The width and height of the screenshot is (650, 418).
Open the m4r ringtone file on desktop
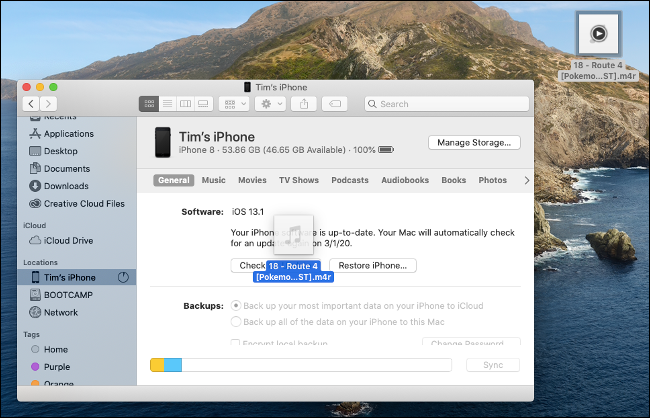(597, 35)
